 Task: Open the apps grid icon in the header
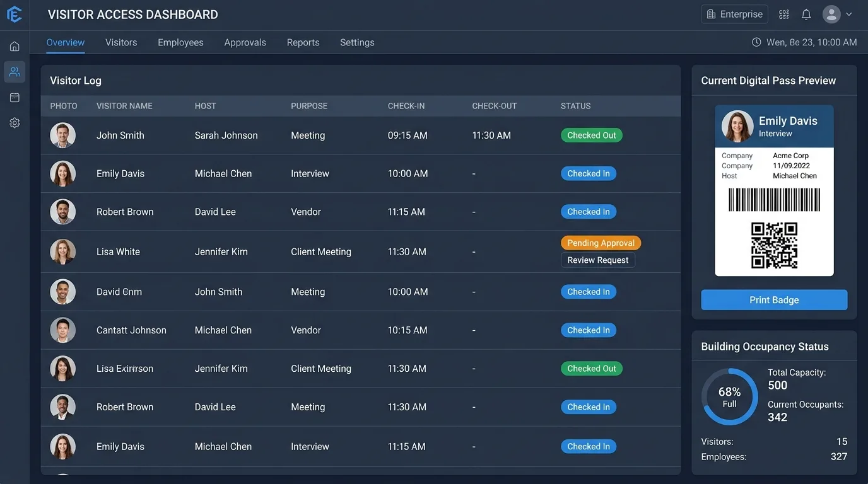point(784,14)
